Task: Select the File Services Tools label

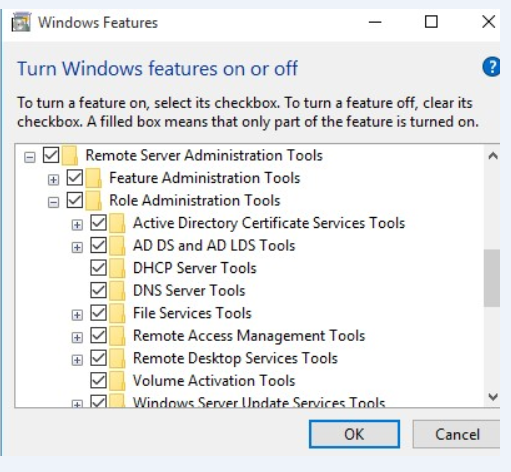Action: (192, 313)
